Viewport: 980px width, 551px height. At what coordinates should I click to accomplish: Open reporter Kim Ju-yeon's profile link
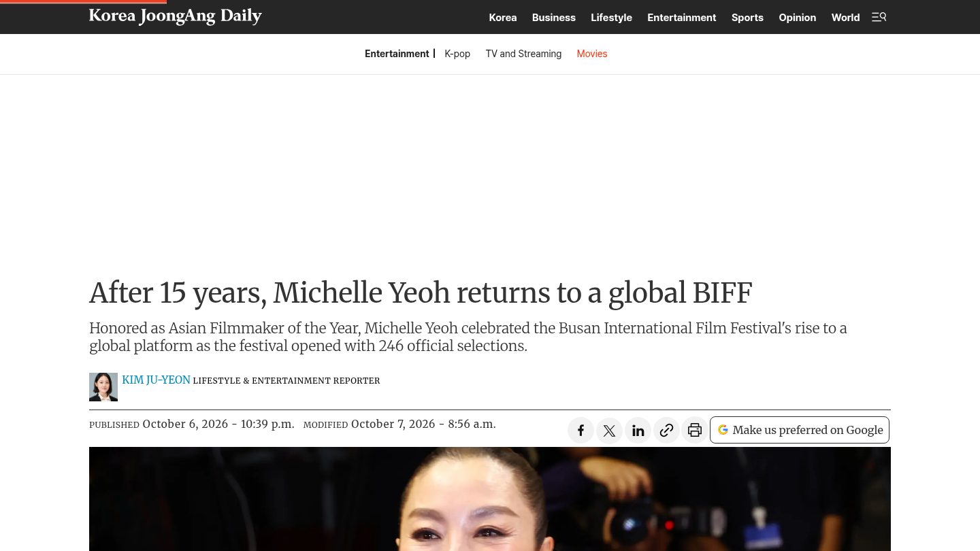pos(156,380)
